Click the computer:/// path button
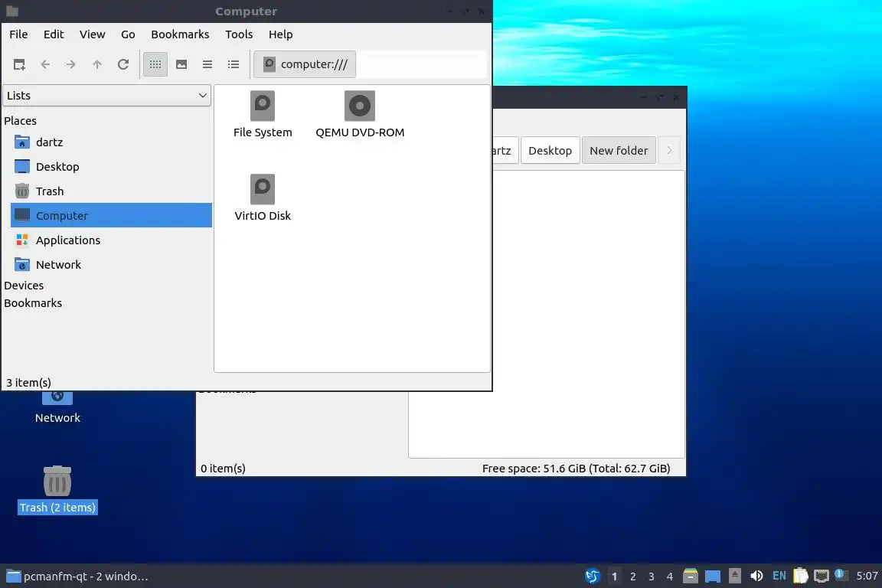 click(x=305, y=64)
